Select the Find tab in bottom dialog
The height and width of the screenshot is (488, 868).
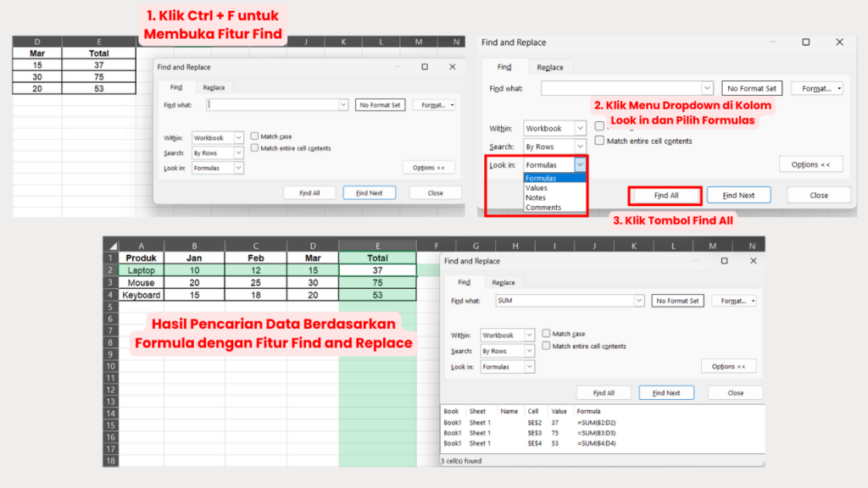point(464,282)
